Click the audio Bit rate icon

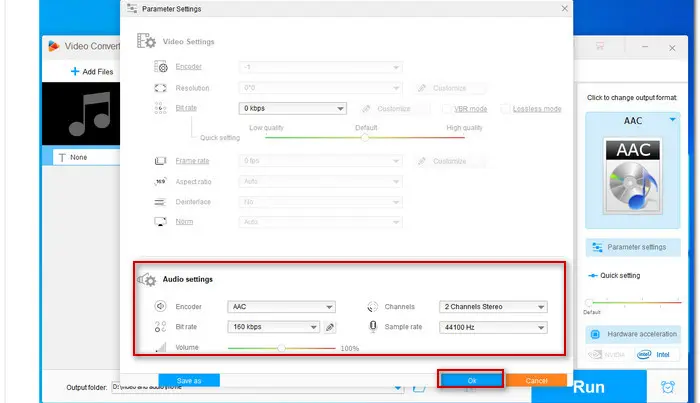(160, 327)
